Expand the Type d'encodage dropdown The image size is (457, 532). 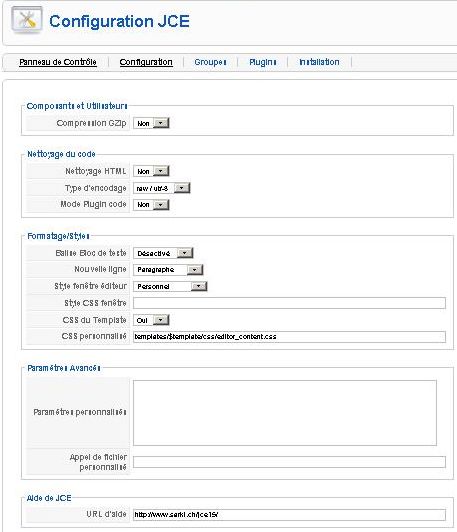[x=161, y=188]
